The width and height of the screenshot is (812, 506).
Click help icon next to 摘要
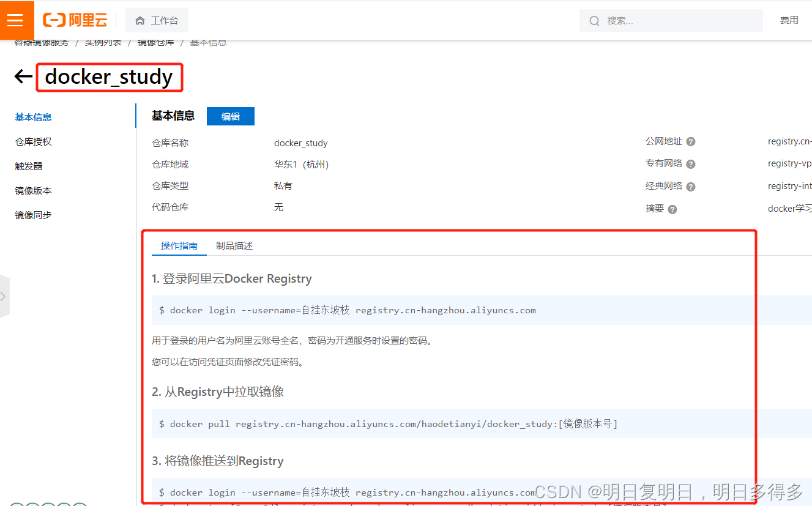(672, 209)
